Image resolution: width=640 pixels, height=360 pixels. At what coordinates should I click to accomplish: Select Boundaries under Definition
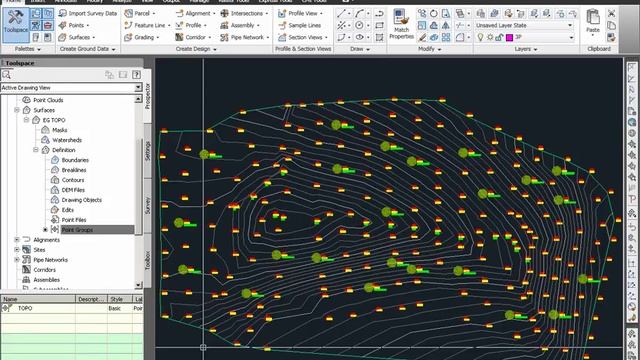(75, 160)
